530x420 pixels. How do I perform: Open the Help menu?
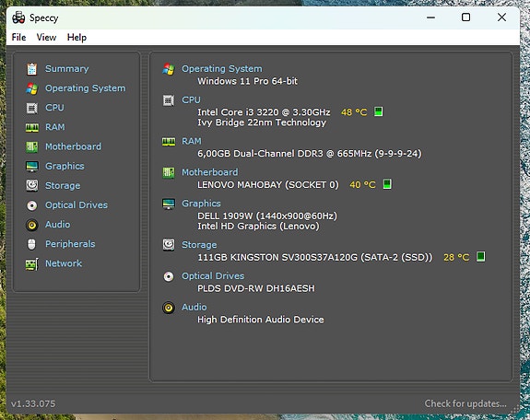(x=77, y=37)
